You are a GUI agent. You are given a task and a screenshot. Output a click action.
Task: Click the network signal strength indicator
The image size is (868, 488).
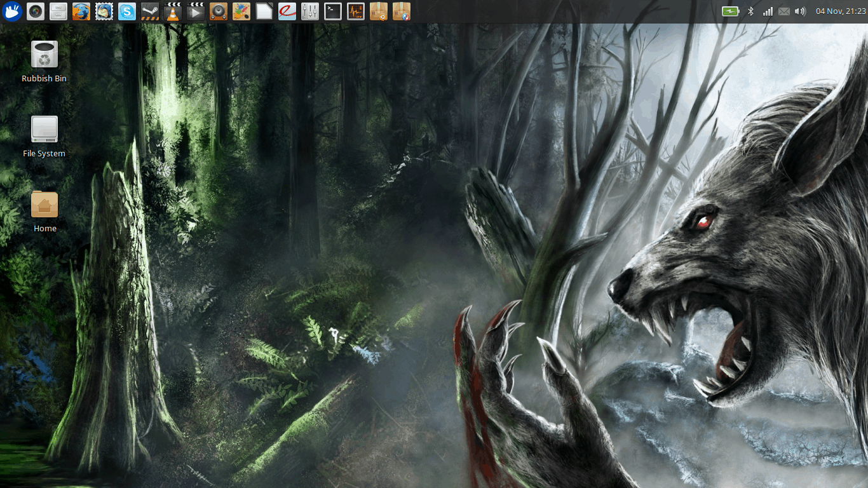click(x=768, y=11)
